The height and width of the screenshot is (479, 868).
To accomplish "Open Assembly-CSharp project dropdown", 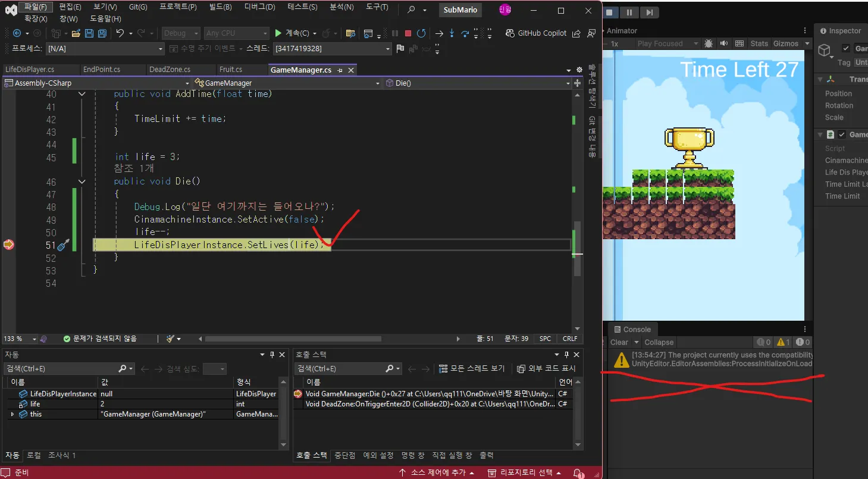I will pyautogui.click(x=96, y=83).
